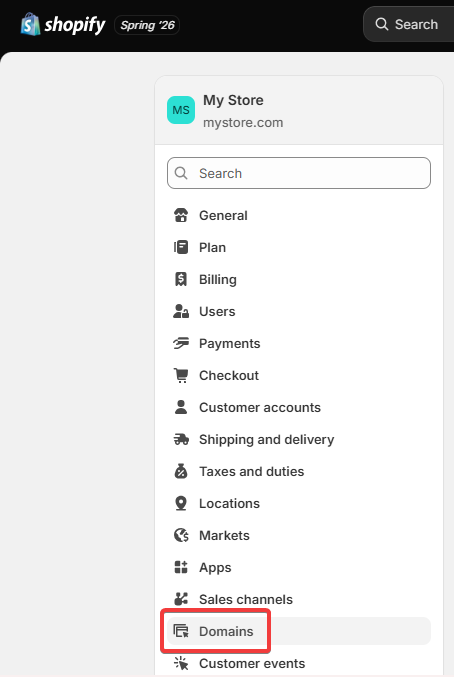Viewport: 454px width, 677px height.
Task: Click the Shipping and delivery truck icon
Action: pyautogui.click(x=181, y=440)
